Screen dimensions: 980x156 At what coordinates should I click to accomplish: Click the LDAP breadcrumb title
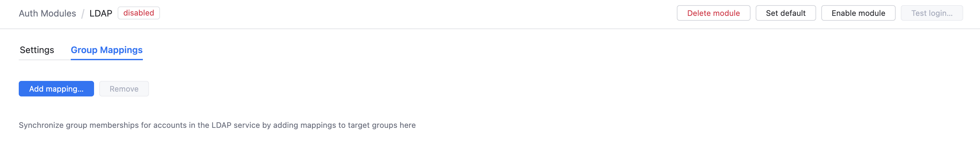click(101, 14)
